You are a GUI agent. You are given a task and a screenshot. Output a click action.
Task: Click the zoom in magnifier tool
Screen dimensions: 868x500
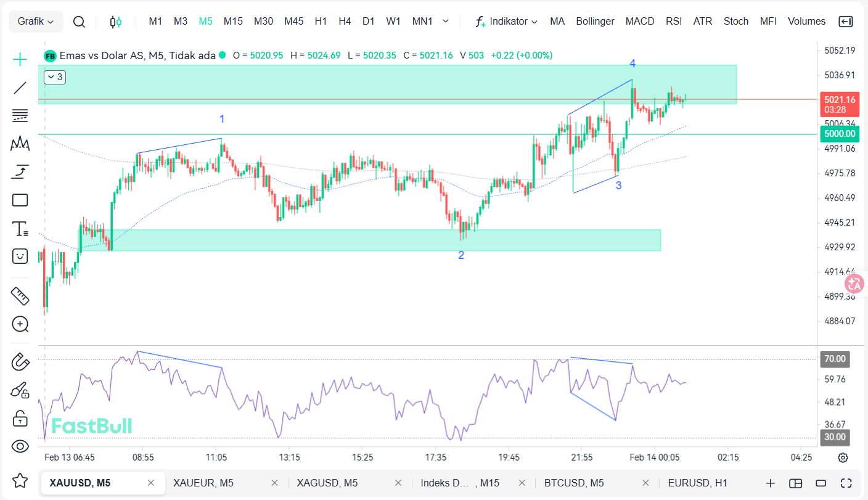[x=20, y=324]
